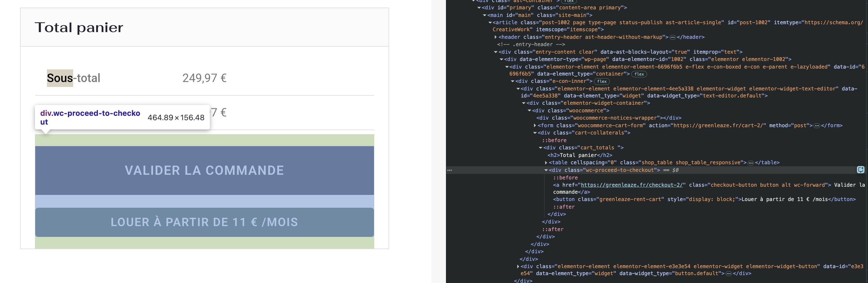The height and width of the screenshot is (283, 868).
Task: Click the ellipsis badge in the form element
Action: pos(817,126)
